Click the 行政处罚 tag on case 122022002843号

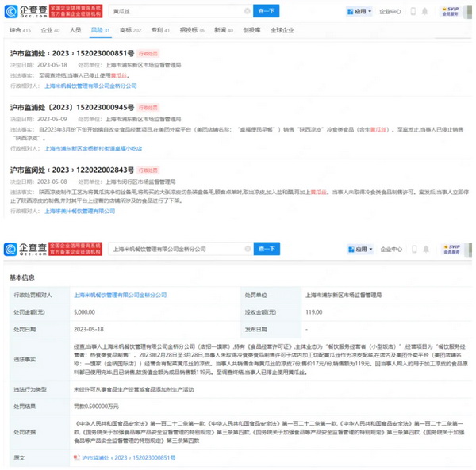pyautogui.click(x=148, y=170)
